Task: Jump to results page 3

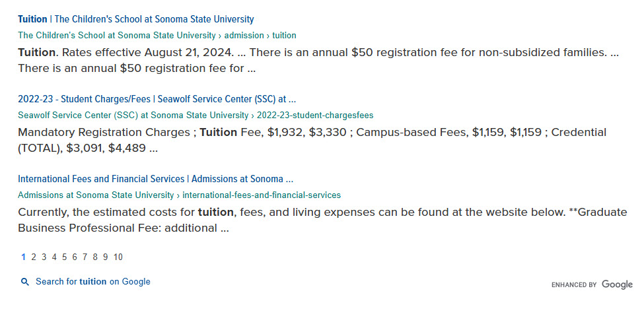Action: pos(44,257)
